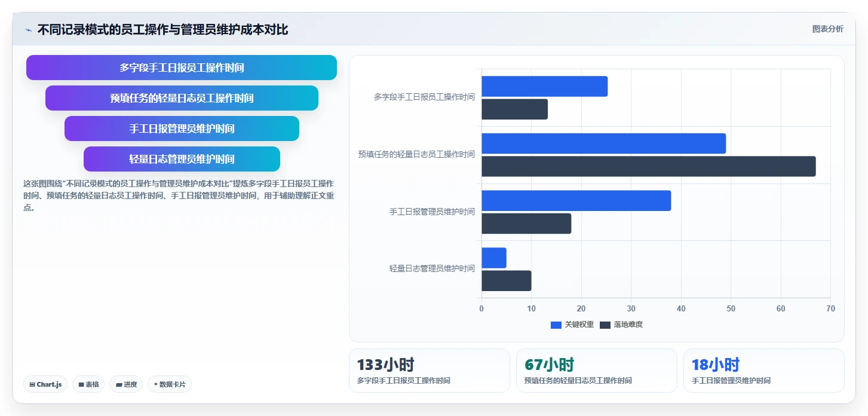Select the 多字段手工日报员工操作时间 funnel bar
The height and width of the screenshot is (416, 868).
click(182, 68)
